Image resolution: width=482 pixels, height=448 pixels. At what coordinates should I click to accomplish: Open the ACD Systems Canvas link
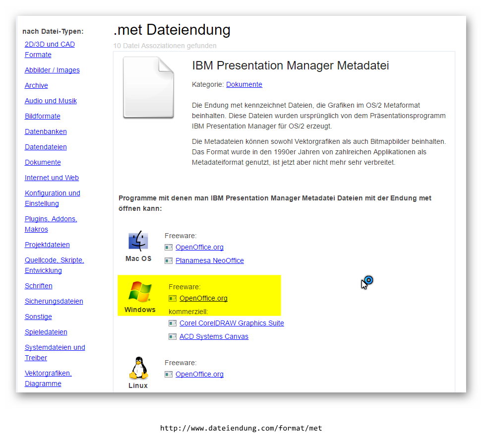pos(214,337)
